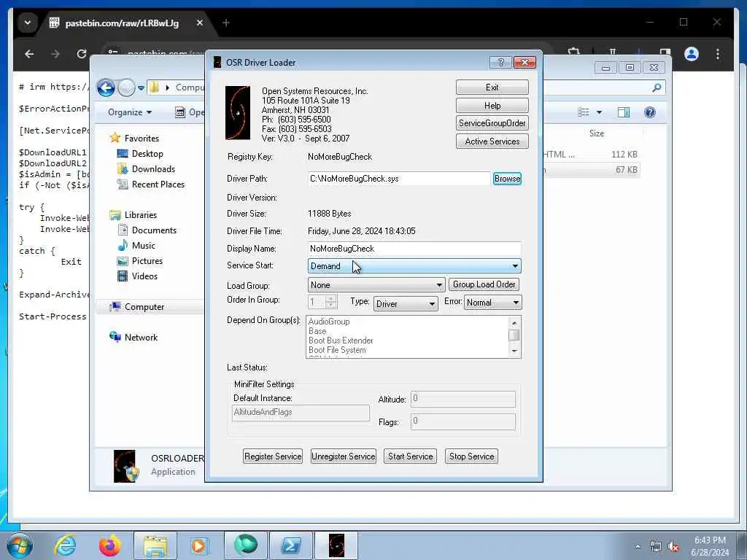This screenshot has height=560, width=747.
Task: Reload the pastebin page in browser
Action: pos(82,54)
